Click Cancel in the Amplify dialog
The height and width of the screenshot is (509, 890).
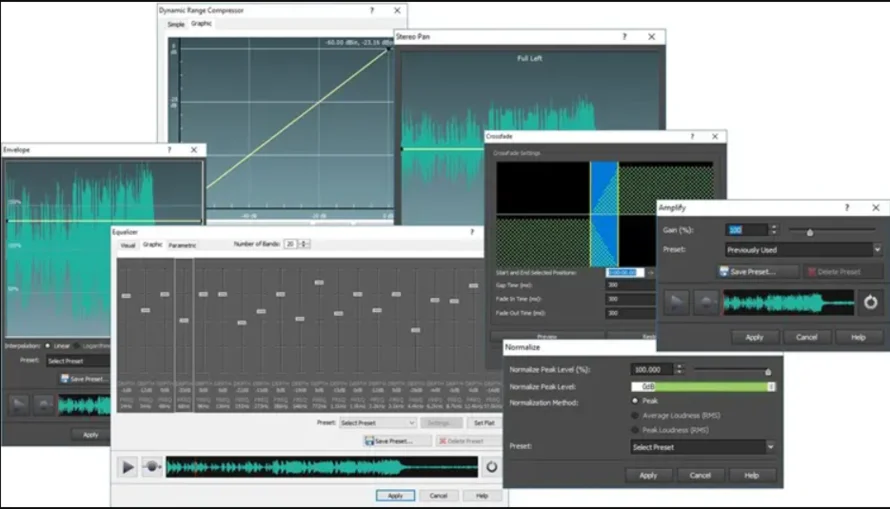(x=806, y=337)
